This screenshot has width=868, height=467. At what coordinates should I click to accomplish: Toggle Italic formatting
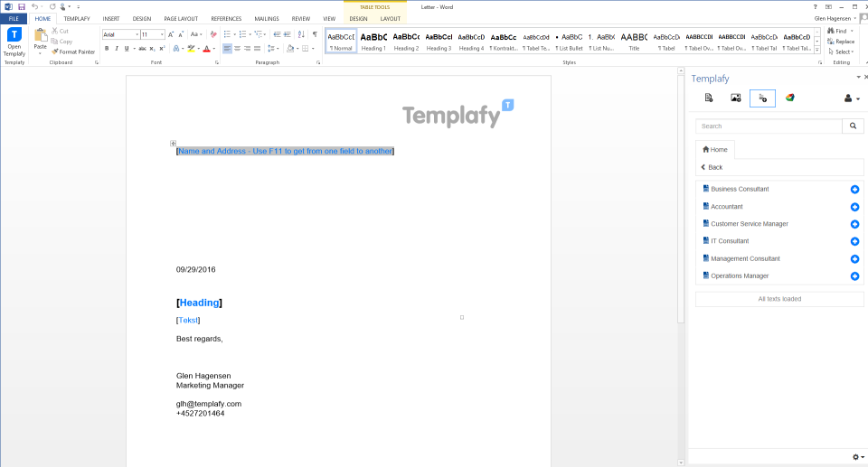[x=117, y=49]
